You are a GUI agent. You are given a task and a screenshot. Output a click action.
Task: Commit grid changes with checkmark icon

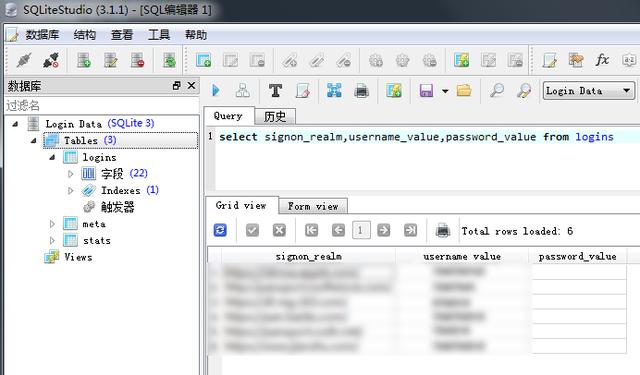(x=252, y=230)
